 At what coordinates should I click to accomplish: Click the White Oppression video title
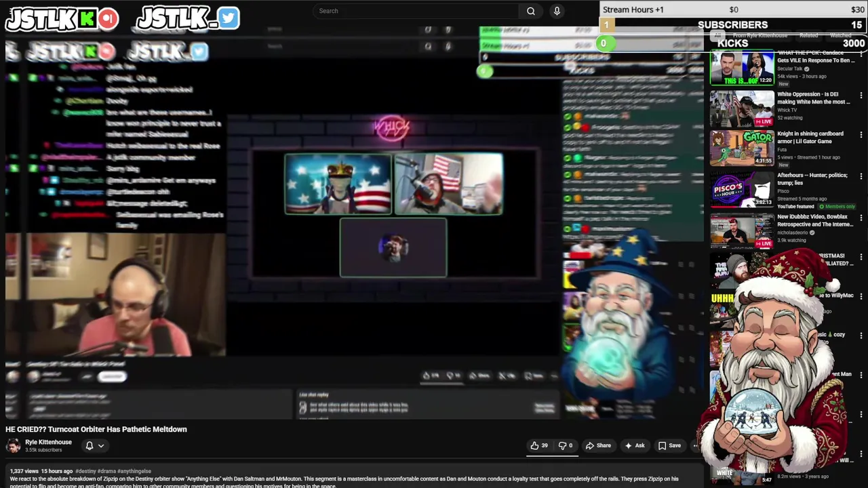point(813,98)
